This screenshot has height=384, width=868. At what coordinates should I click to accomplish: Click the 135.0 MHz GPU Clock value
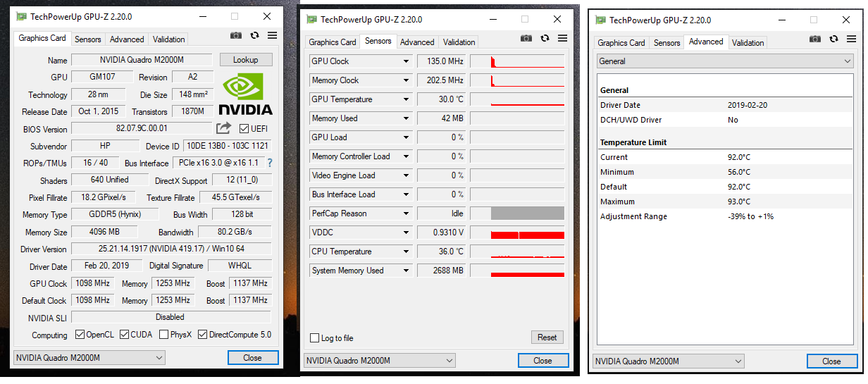(x=442, y=61)
